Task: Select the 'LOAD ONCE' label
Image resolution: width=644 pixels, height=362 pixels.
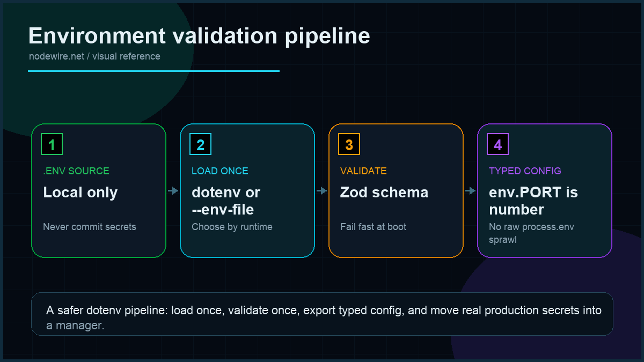Action: (x=220, y=171)
